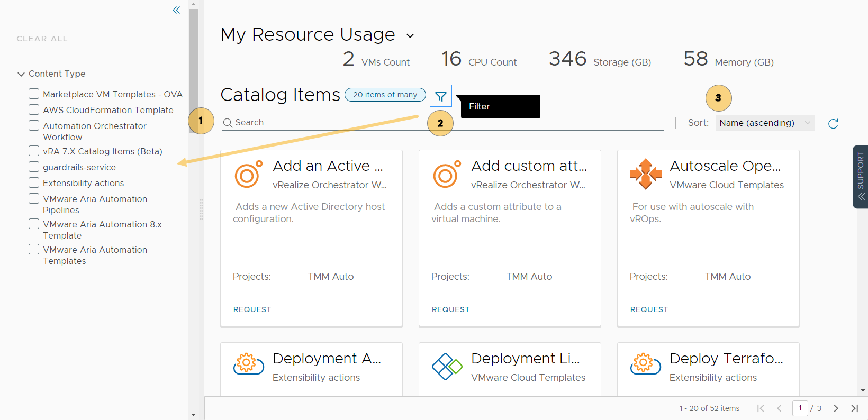Click the Filter funnel icon

441,96
